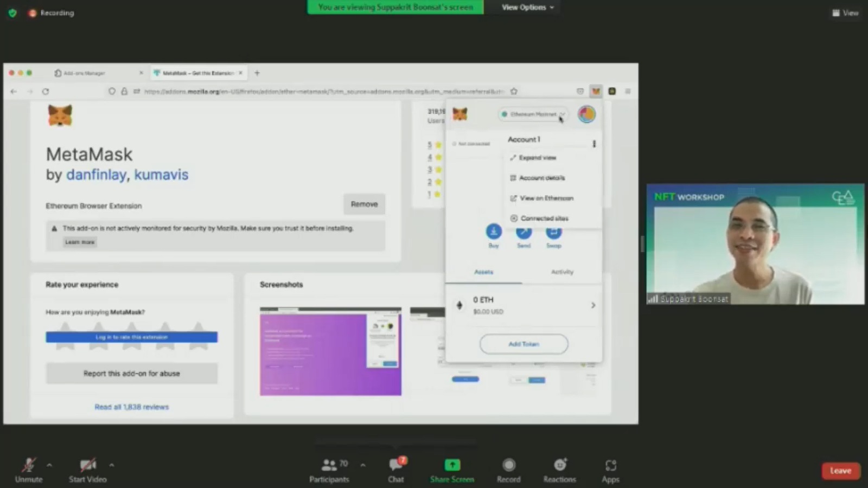
Task: Expand video options arrow next to Start Video
Action: [111, 465]
